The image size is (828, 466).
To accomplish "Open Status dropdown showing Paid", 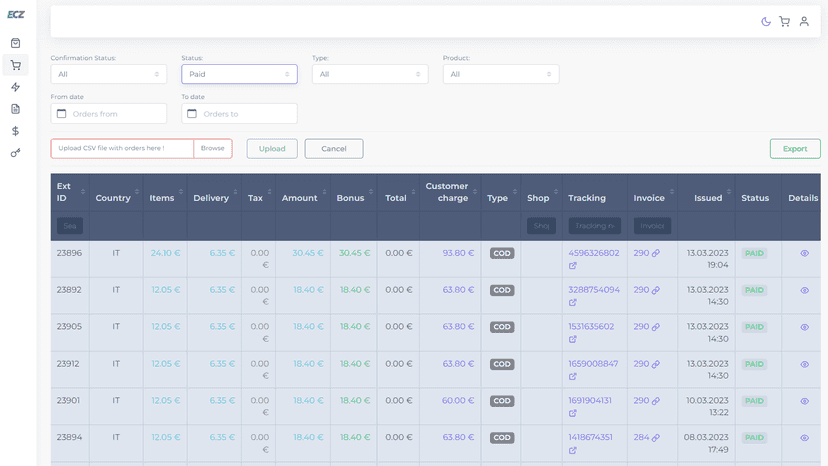I will (x=239, y=74).
